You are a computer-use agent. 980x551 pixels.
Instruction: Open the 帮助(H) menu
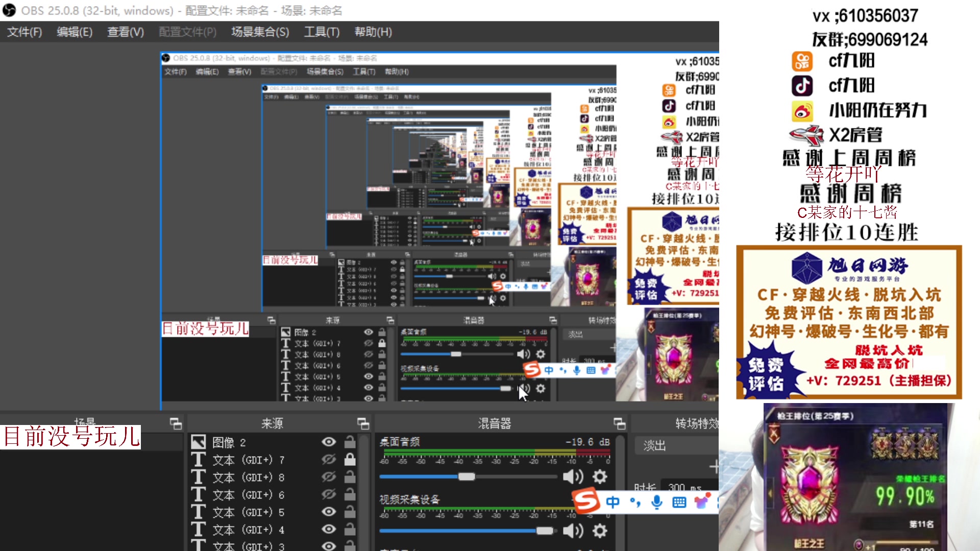(373, 32)
